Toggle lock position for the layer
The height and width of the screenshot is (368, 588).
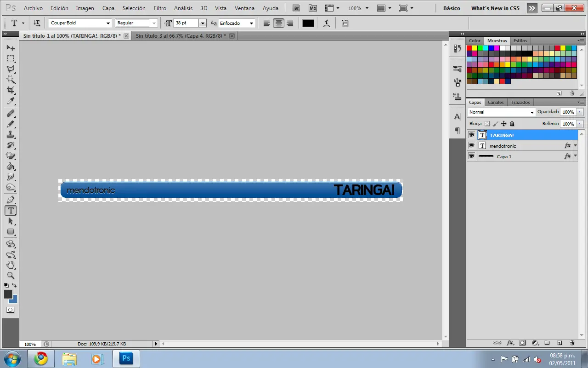coord(503,124)
